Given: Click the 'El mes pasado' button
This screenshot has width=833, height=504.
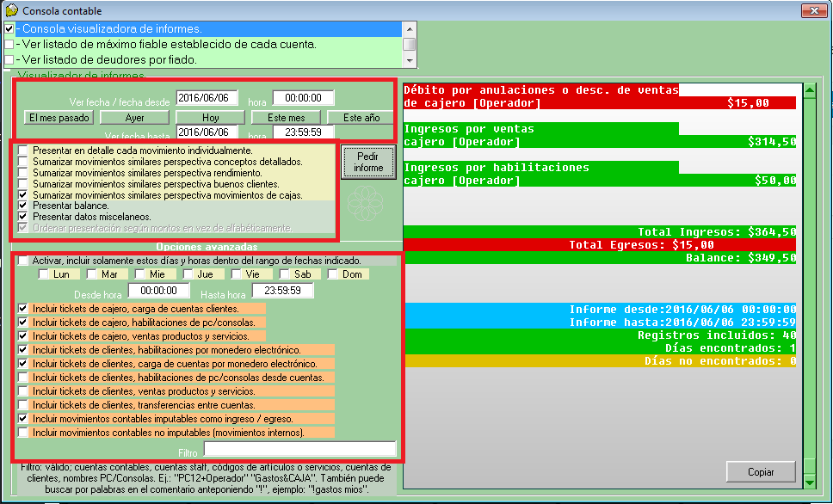Looking at the screenshot, I should coord(59,117).
